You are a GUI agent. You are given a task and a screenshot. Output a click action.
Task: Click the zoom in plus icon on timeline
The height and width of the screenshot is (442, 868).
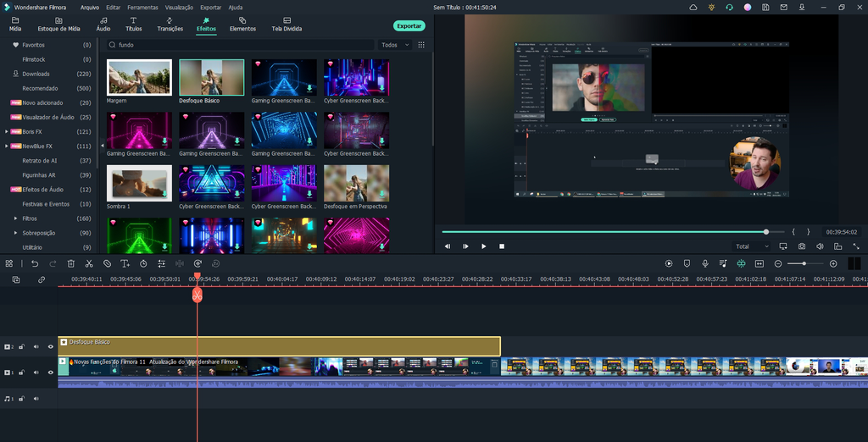tap(833, 264)
